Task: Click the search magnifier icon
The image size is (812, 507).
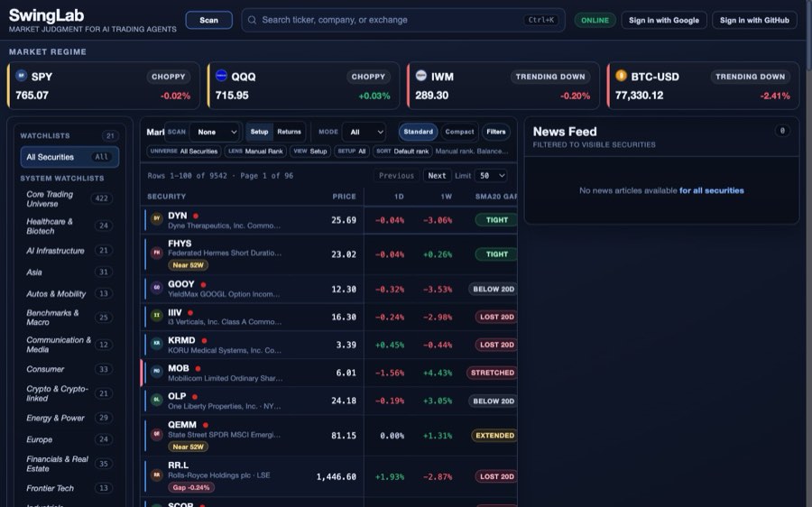Action: 253,20
